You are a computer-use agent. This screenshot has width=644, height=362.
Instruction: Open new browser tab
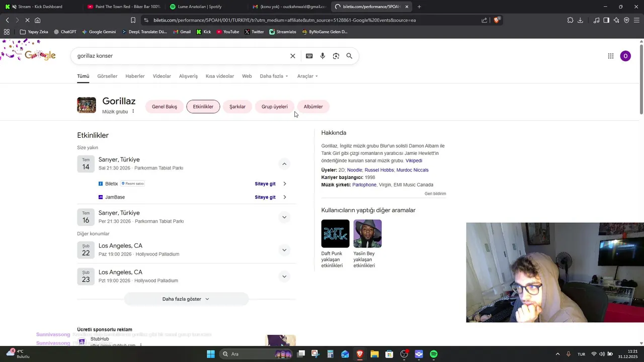pyautogui.click(x=419, y=7)
